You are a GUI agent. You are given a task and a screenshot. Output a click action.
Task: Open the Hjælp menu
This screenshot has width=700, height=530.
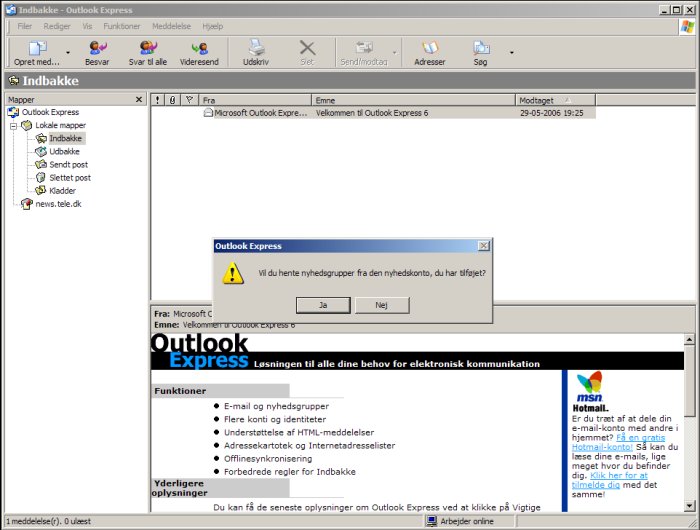[213, 25]
